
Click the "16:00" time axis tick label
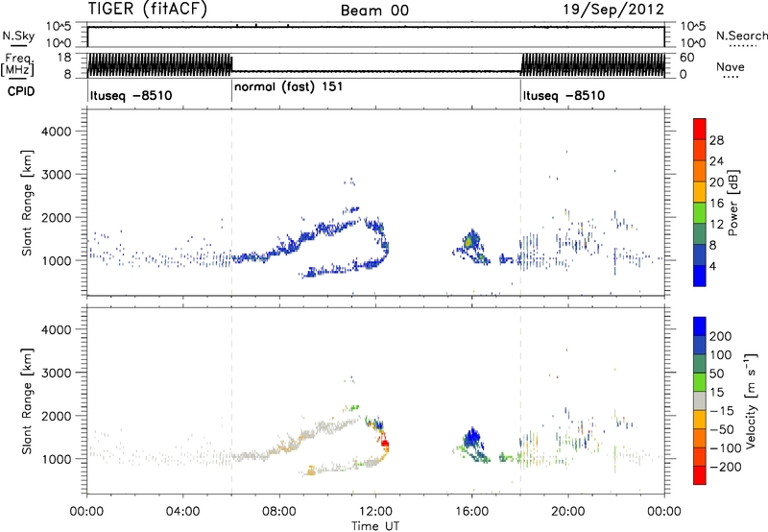471,512
